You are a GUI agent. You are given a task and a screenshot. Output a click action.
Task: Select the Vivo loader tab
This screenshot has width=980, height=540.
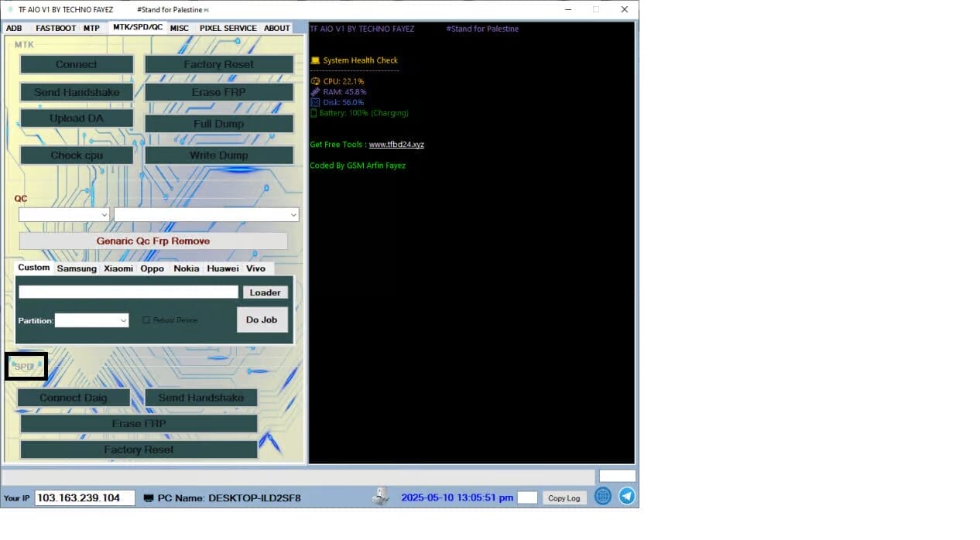coord(255,268)
